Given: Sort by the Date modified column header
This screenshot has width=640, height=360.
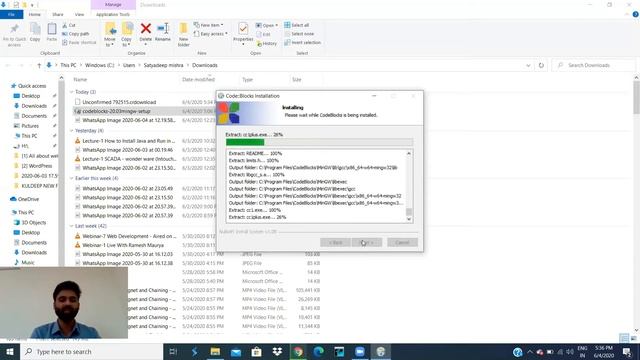Looking at the screenshot, I should [x=198, y=80].
